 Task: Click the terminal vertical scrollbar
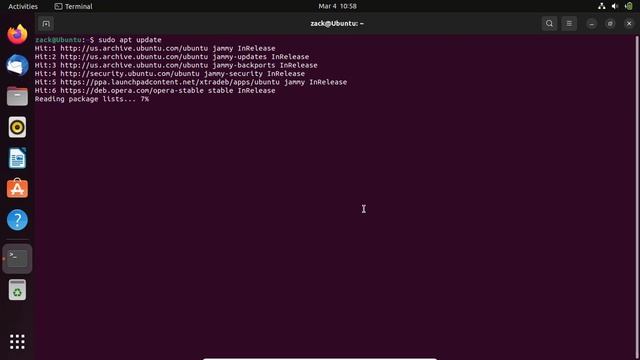point(637,198)
